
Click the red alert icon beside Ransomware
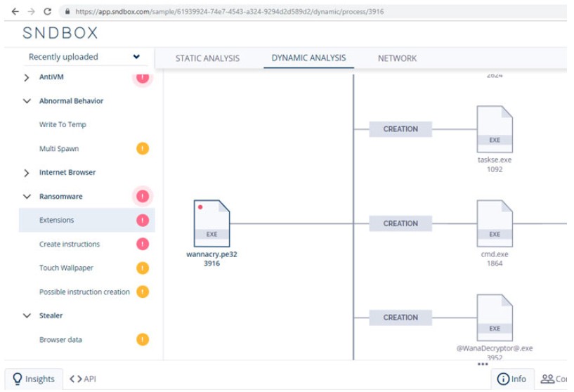(x=143, y=196)
